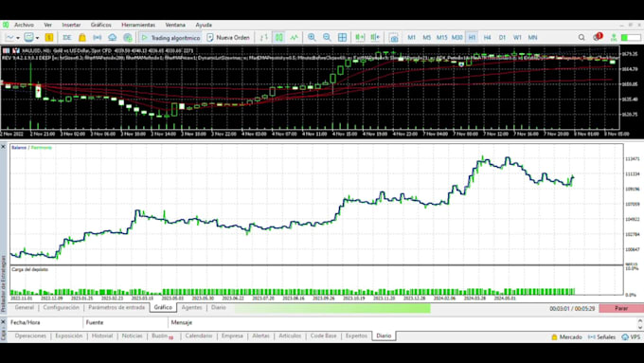Click the green-badged globe icon
Image resolution: width=644 pixels, height=363 pixels.
point(128,37)
